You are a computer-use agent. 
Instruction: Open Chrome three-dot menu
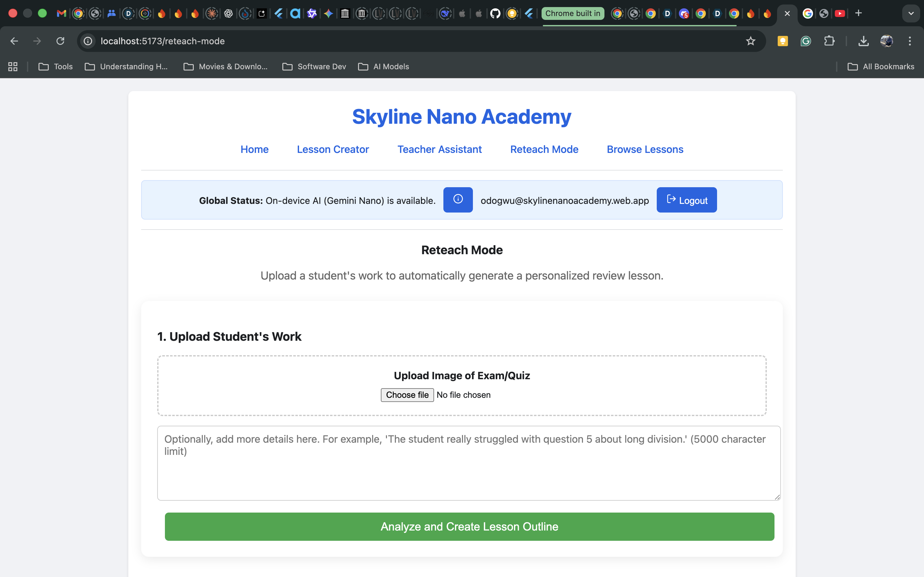(910, 41)
